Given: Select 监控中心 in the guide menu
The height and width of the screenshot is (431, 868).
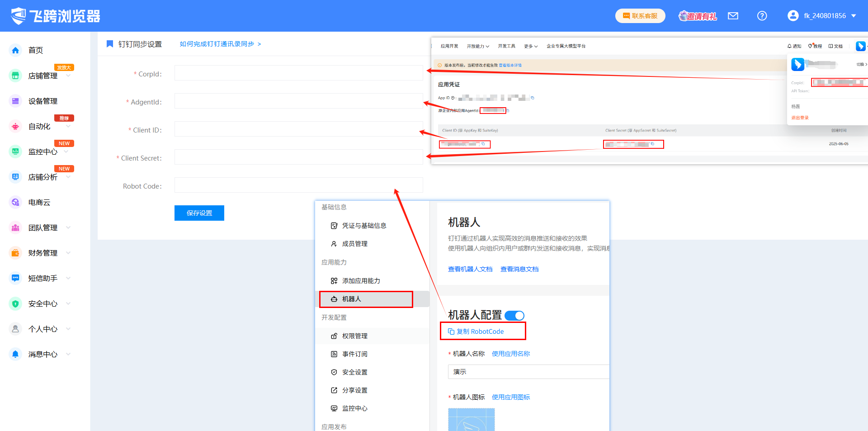Looking at the screenshot, I should [x=355, y=408].
